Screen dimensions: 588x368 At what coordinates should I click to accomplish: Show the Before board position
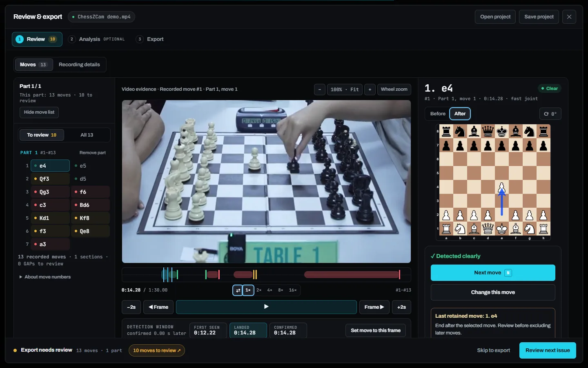(438, 114)
